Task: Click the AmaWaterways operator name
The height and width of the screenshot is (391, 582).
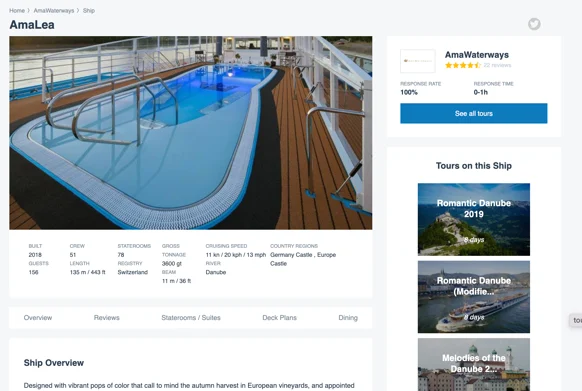Action: [x=477, y=55]
